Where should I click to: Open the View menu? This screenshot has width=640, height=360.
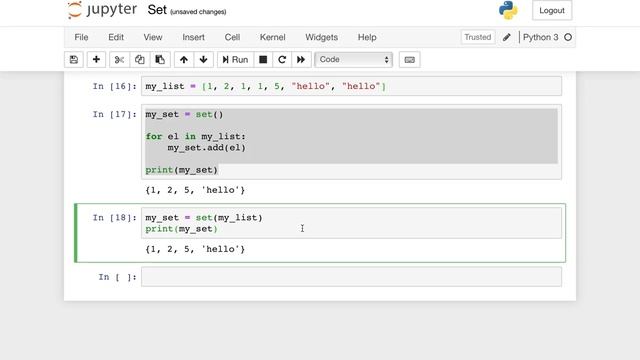153,37
